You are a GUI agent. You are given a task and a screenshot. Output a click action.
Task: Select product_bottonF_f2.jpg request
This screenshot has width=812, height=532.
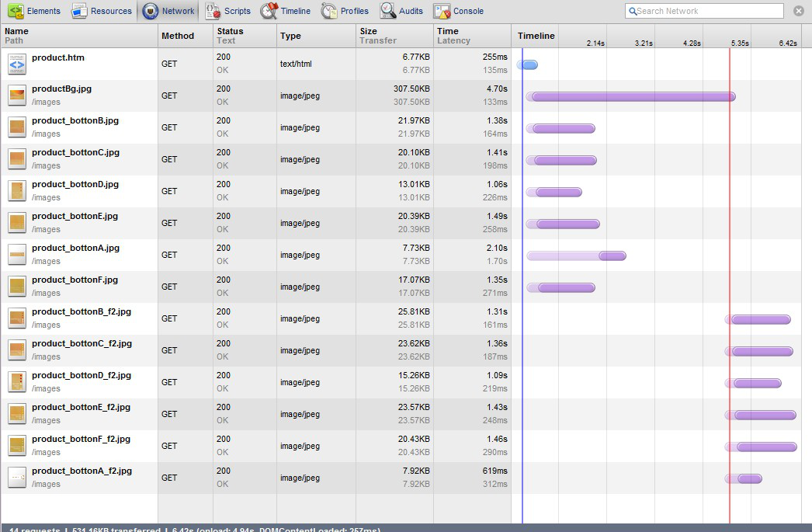coord(81,440)
